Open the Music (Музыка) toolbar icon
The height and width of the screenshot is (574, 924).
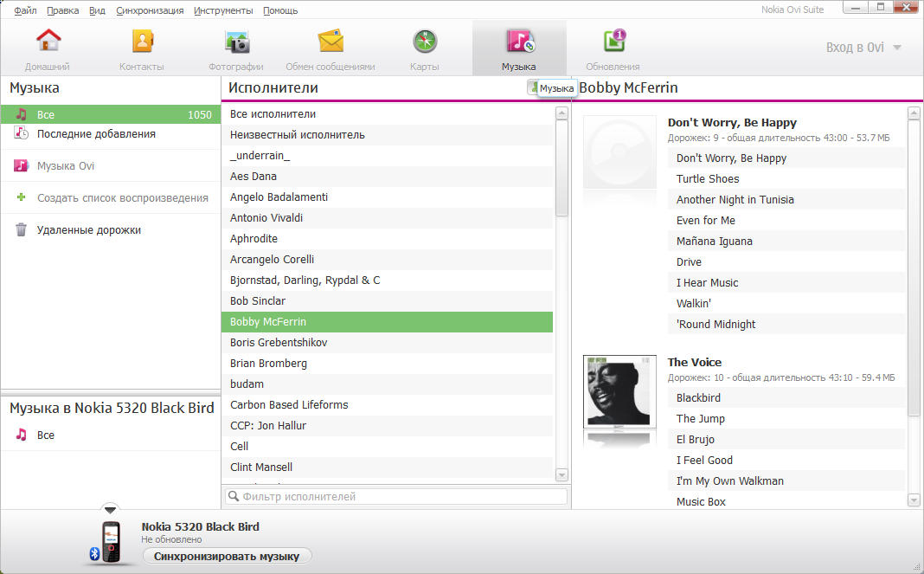coord(520,42)
